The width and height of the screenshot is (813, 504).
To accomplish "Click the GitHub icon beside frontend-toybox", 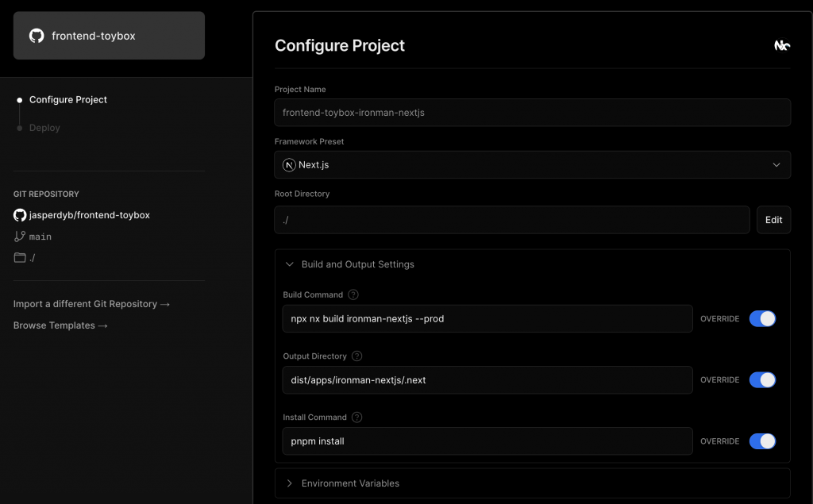I will (37, 36).
